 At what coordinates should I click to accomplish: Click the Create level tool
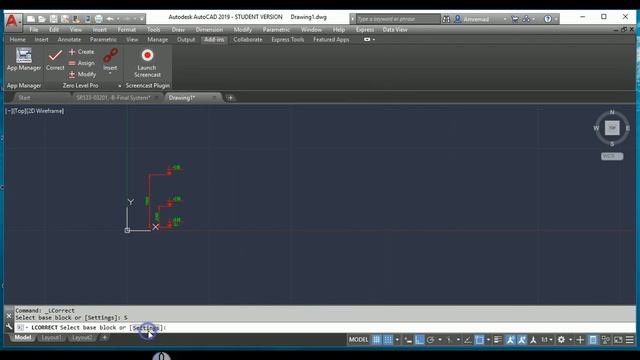pos(81,52)
